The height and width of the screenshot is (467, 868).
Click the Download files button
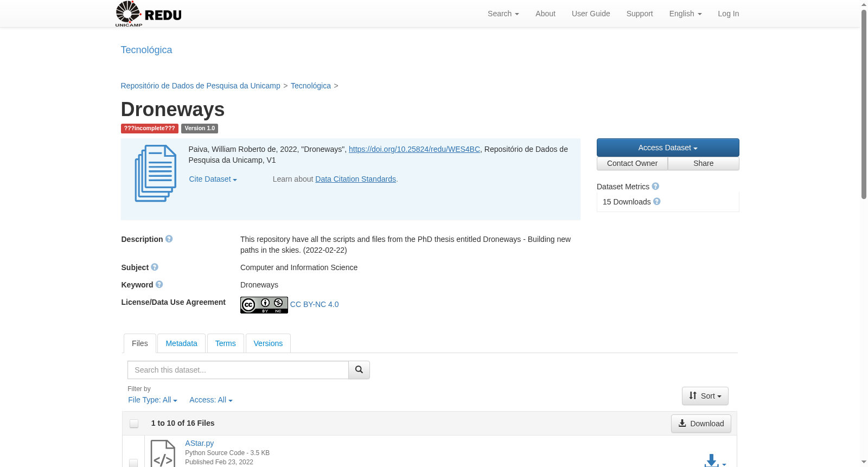pos(701,424)
